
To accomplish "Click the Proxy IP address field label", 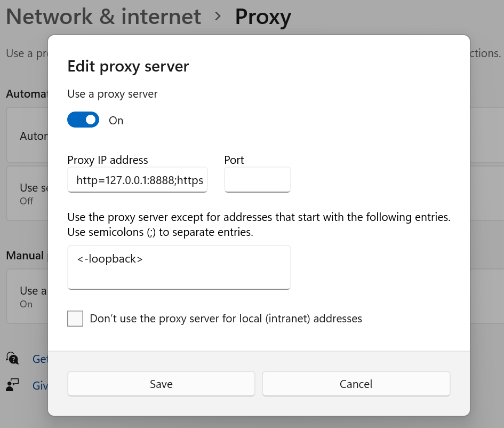I will 108,160.
